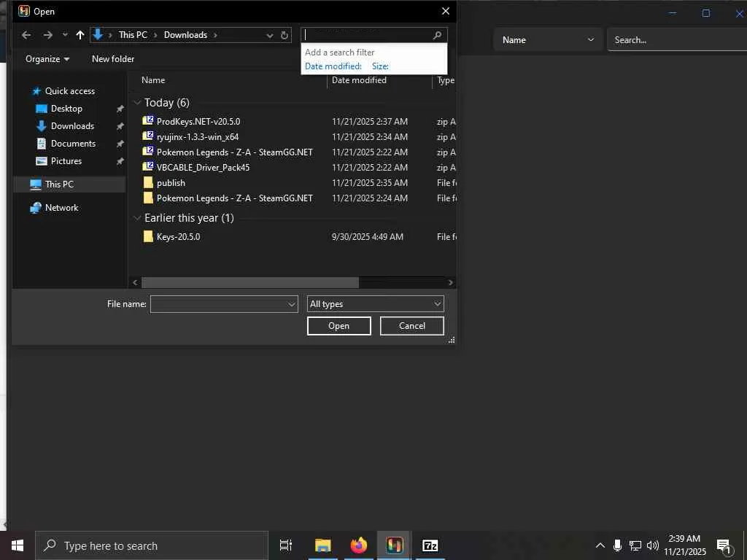The height and width of the screenshot is (560, 747).
Task: Select Downloads in the address breadcrumb
Action: tap(185, 35)
